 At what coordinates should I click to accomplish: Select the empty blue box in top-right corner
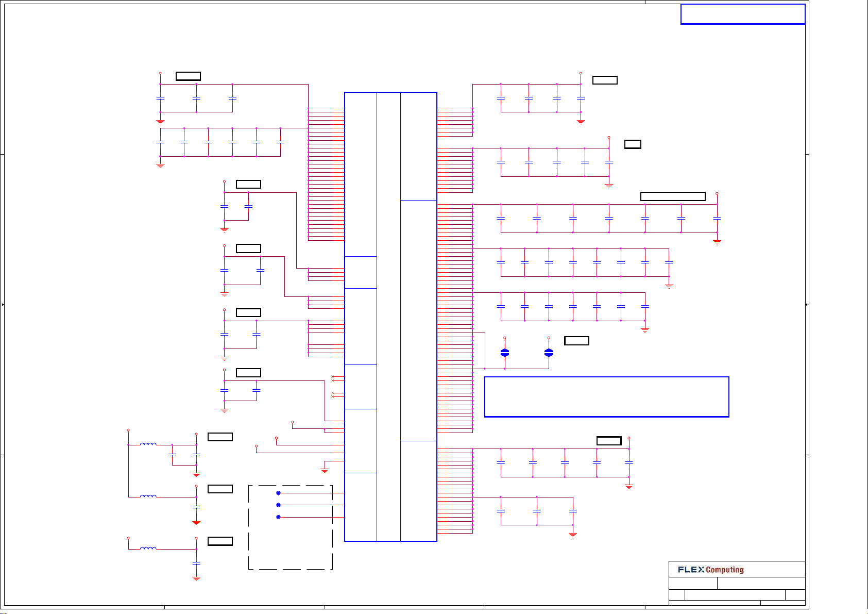click(743, 14)
